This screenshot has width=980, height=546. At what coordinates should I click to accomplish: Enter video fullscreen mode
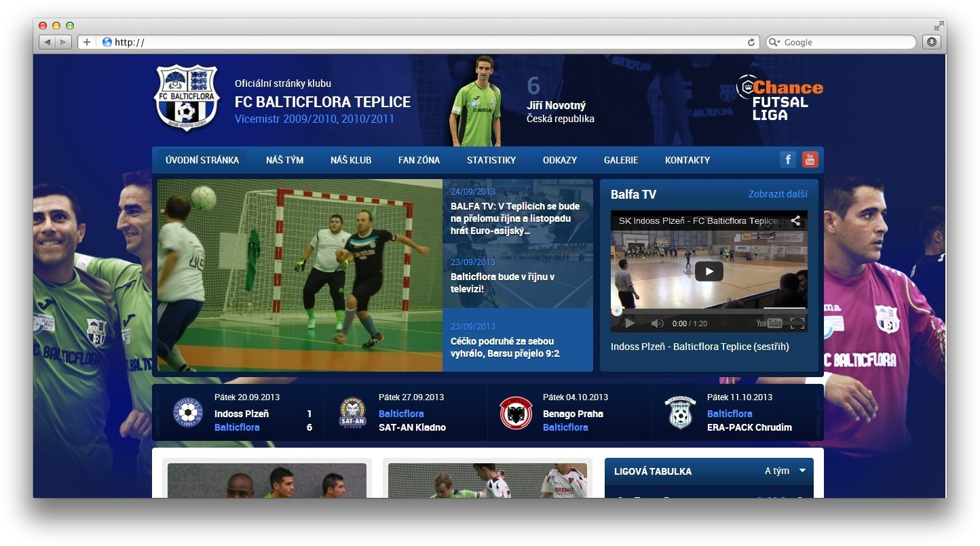pyautogui.click(x=797, y=324)
